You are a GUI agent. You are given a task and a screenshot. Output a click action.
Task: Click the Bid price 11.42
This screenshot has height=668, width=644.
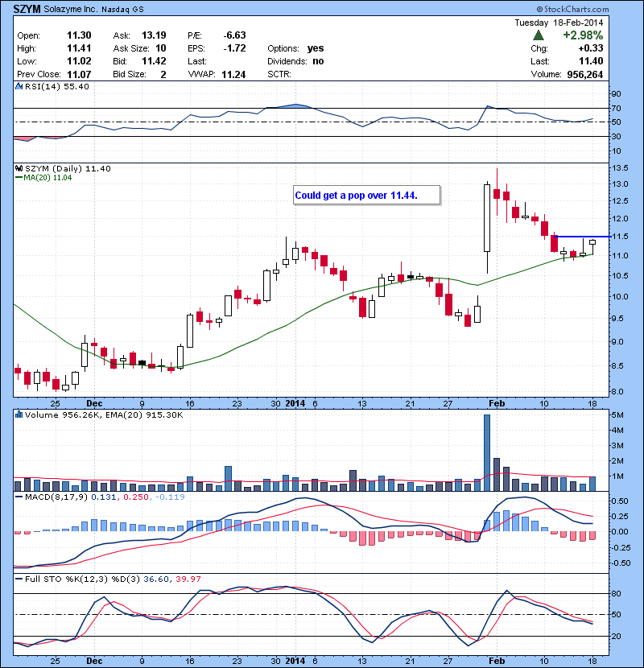(154, 61)
